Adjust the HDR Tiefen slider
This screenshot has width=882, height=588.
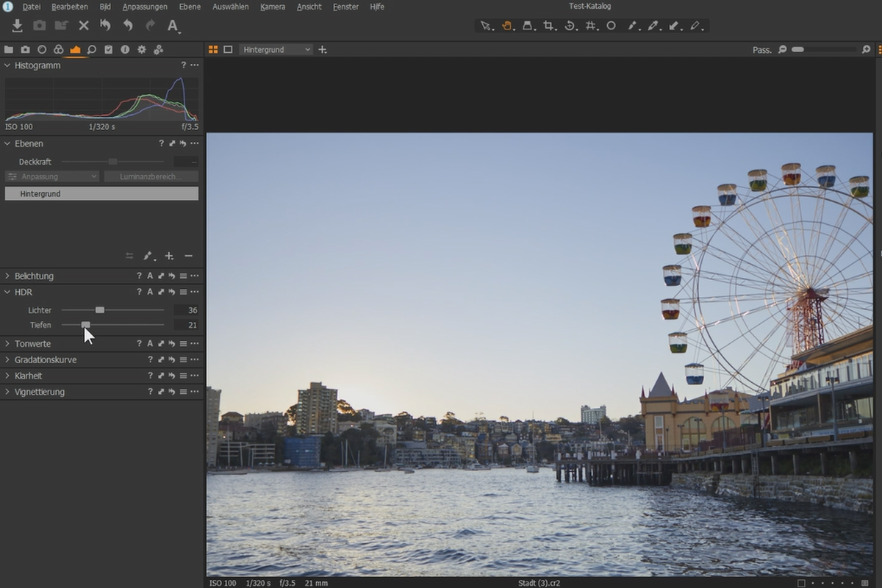point(86,325)
